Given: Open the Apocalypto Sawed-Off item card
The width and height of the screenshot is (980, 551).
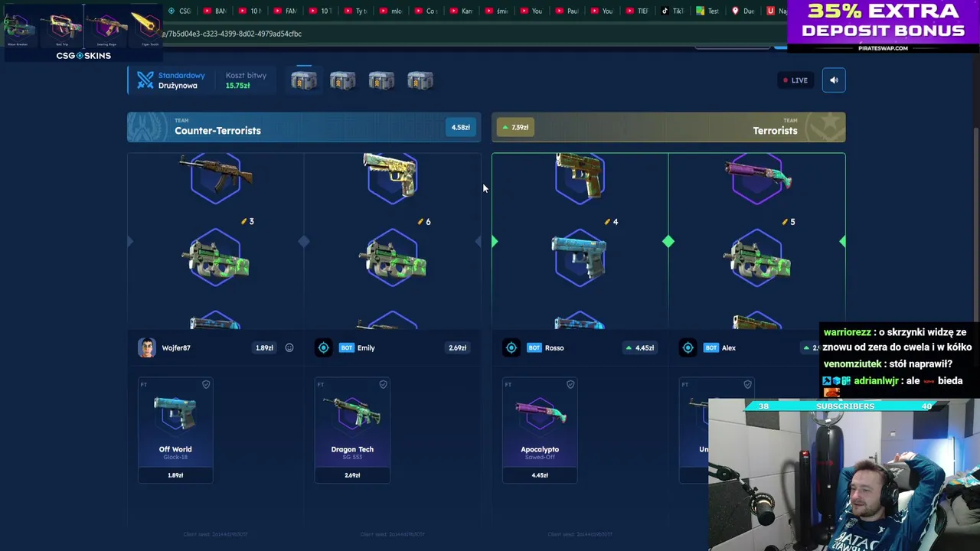Looking at the screenshot, I should coord(540,430).
